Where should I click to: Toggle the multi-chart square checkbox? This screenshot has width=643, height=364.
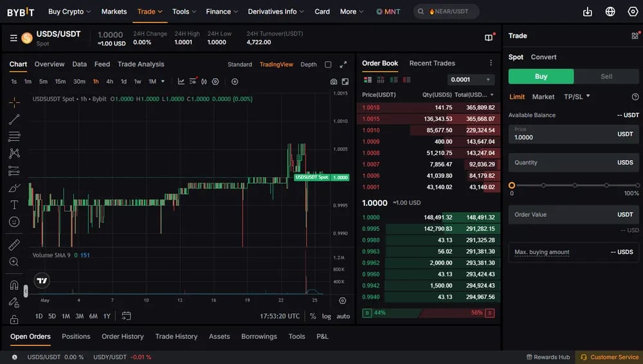point(328,64)
